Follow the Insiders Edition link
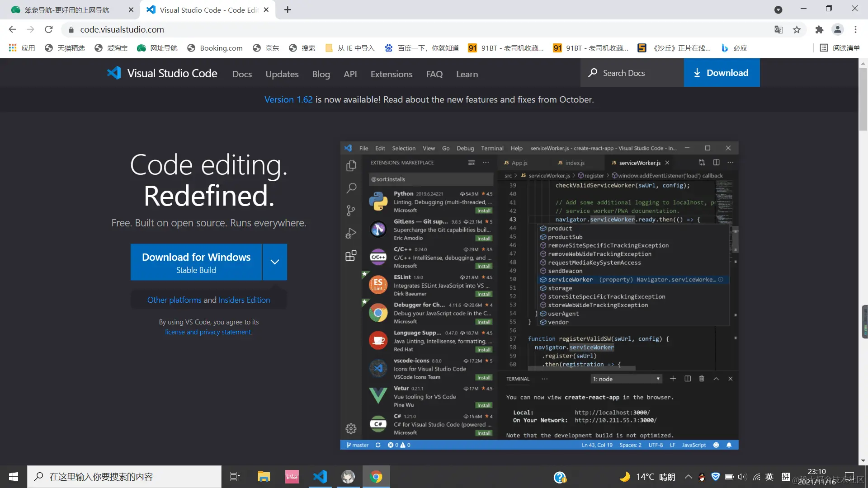 244,300
